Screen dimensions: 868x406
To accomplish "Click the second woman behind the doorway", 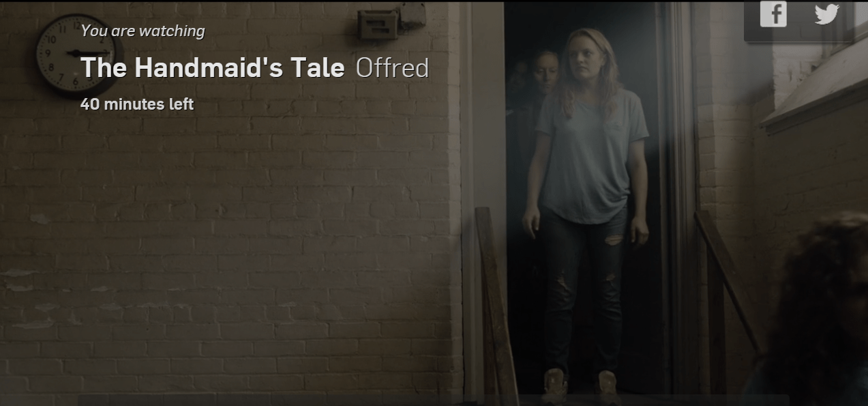I will click(542, 76).
